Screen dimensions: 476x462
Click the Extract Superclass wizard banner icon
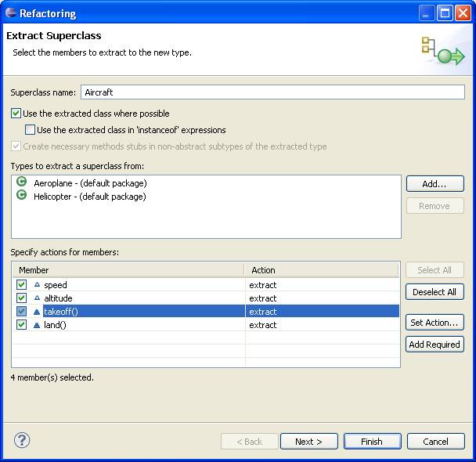coord(443,51)
